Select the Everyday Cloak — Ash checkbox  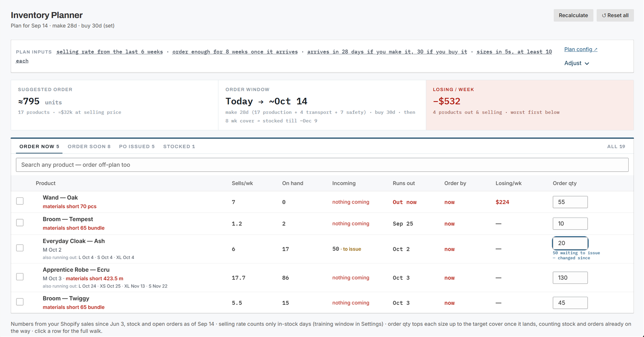pyautogui.click(x=20, y=248)
